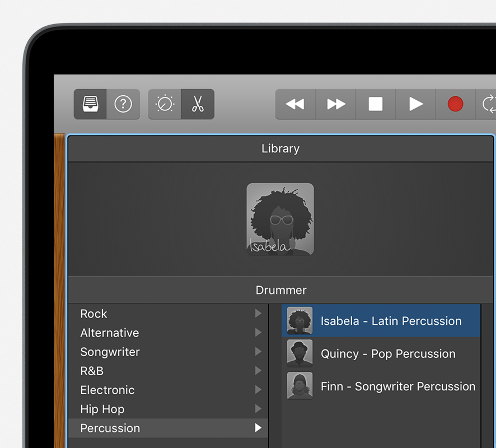Select the Electronic drummer genre
The image size is (496, 448).
coord(168,390)
